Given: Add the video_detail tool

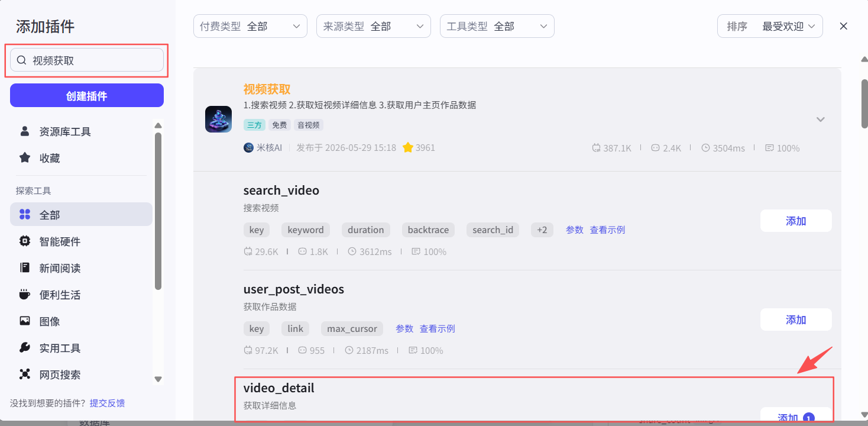Looking at the screenshot, I should point(796,416).
